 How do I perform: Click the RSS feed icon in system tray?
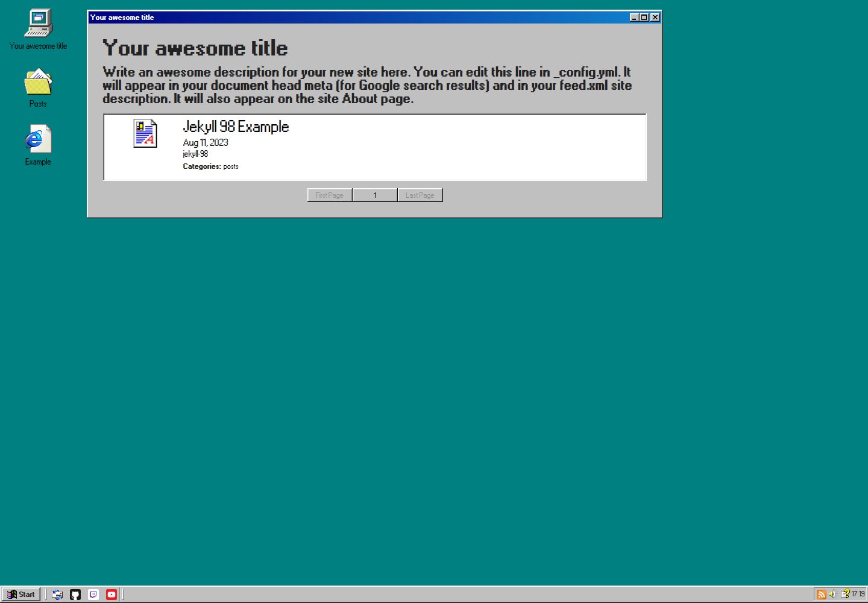[821, 595]
